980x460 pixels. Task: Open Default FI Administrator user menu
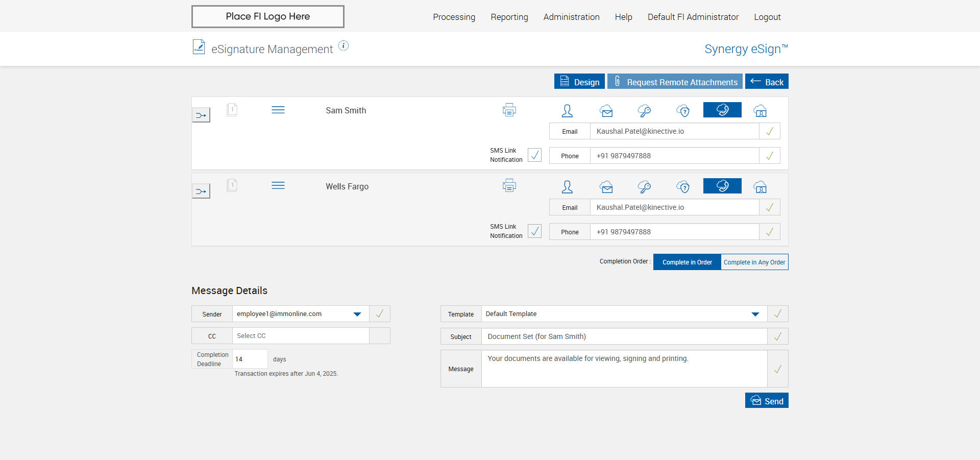[693, 17]
